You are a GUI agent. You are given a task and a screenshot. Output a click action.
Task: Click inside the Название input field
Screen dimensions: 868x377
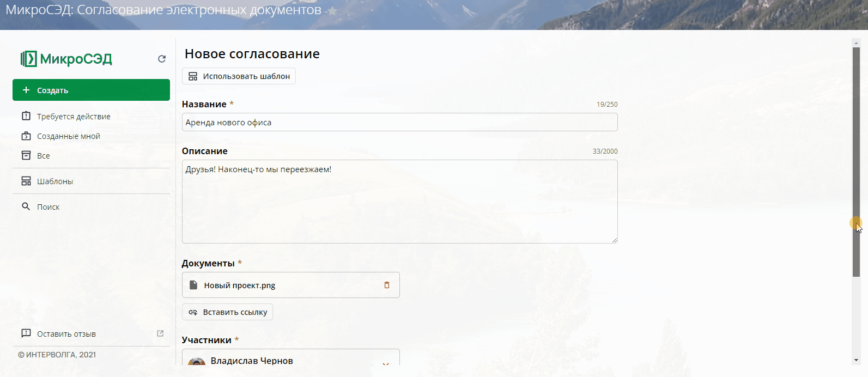(x=399, y=123)
